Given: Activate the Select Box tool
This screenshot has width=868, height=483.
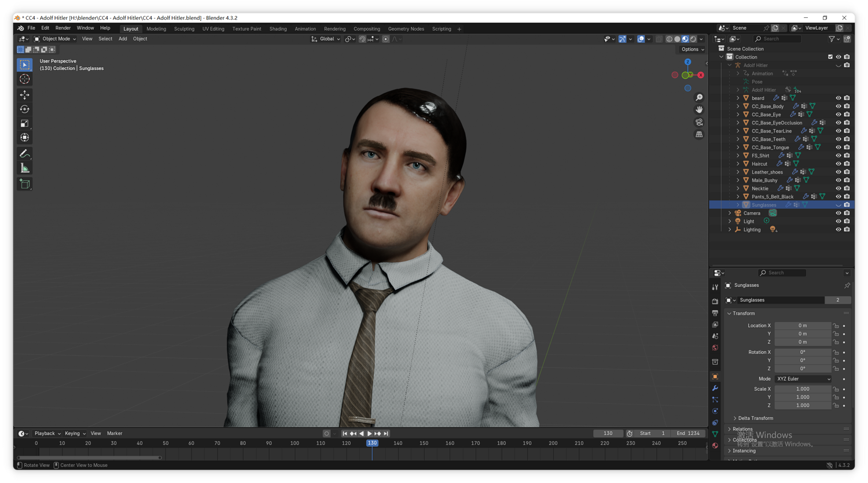Looking at the screenshot, I should (24, 65).
